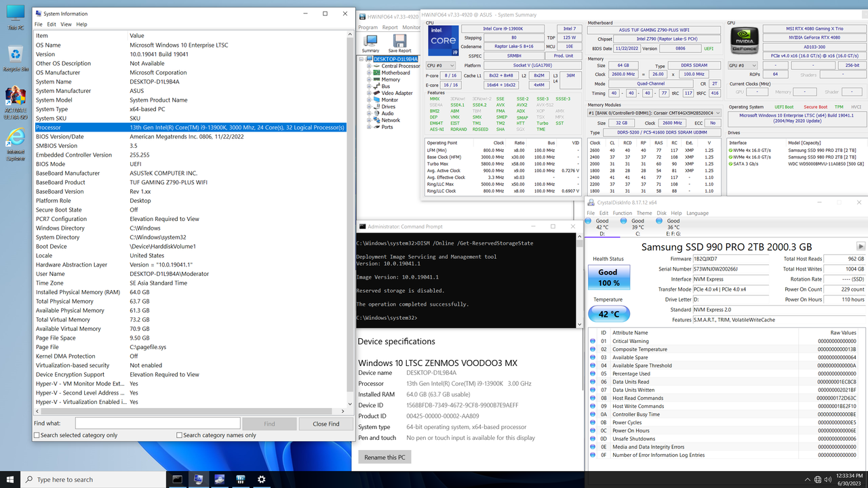
Task: Open the Language menu in CrystalDiskInfo
Action: point(697,213)
